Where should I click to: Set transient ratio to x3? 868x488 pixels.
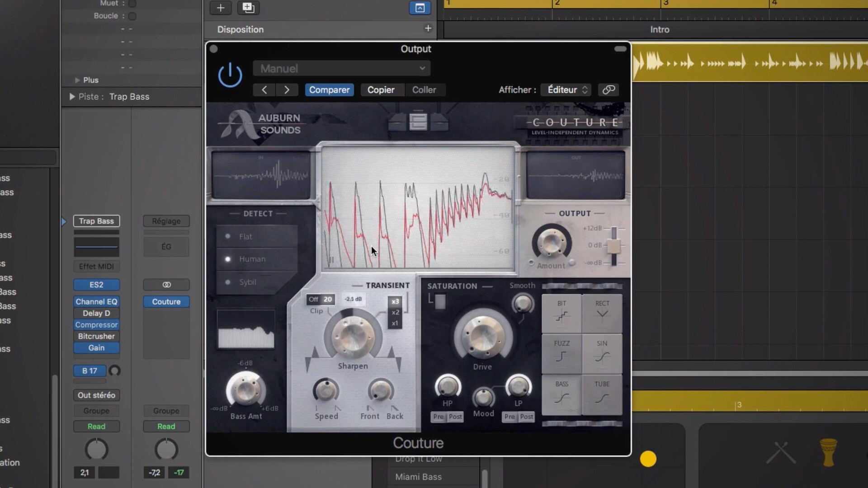coord(395,301)
